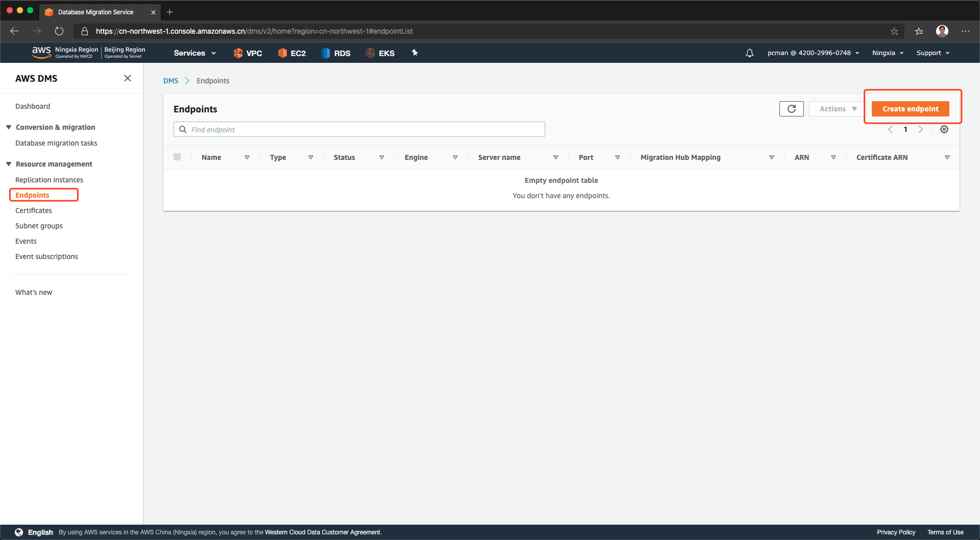Open the Services dropdown menu
Viewport: 980px width, 540px height.
point(194,53)
